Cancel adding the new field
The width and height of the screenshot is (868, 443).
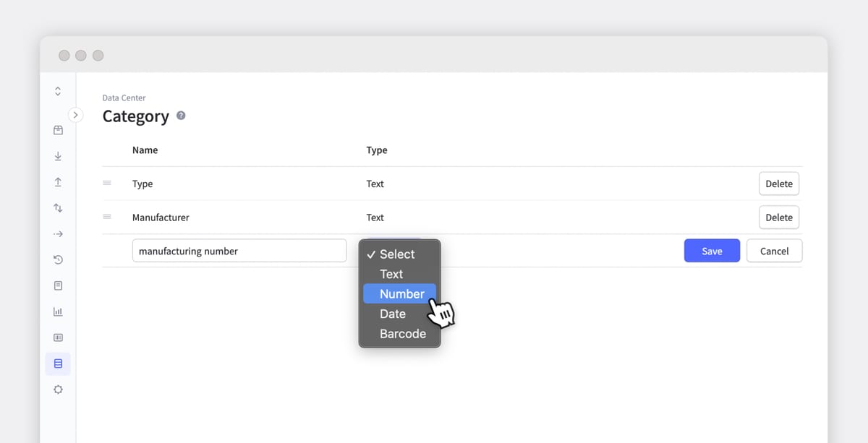point(774,251)
